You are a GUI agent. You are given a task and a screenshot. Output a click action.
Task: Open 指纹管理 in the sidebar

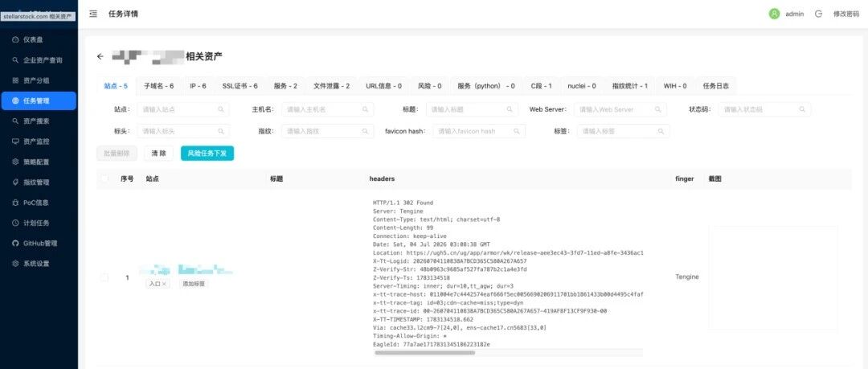[39, 182]
